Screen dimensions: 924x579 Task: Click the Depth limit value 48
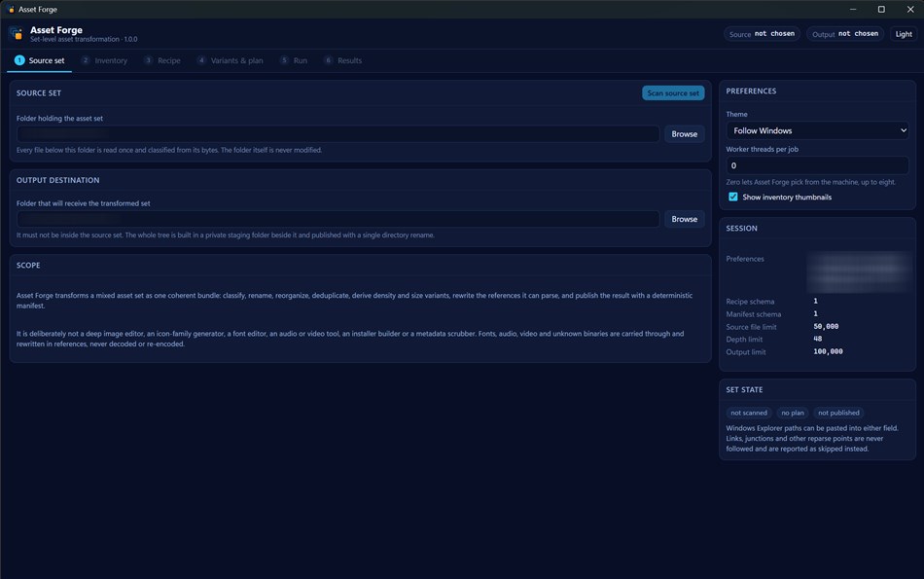coord(817,339)
